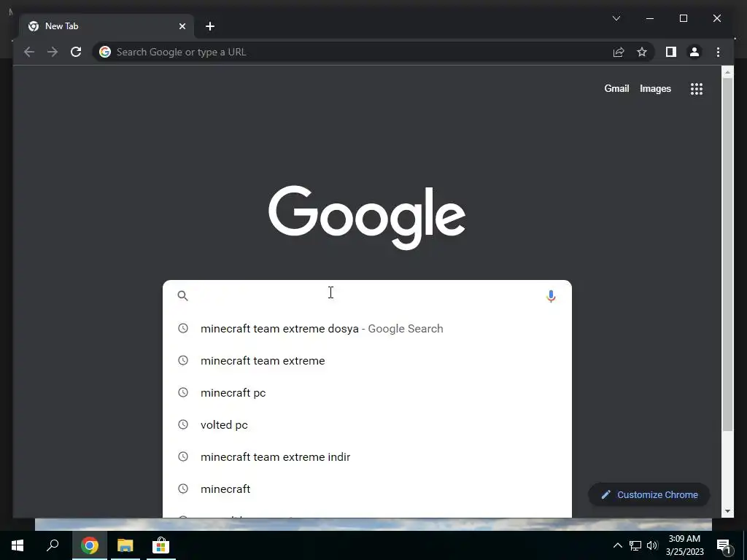Share this page using the share icon
The image size is (747, 560).
[x=619, y=52]
